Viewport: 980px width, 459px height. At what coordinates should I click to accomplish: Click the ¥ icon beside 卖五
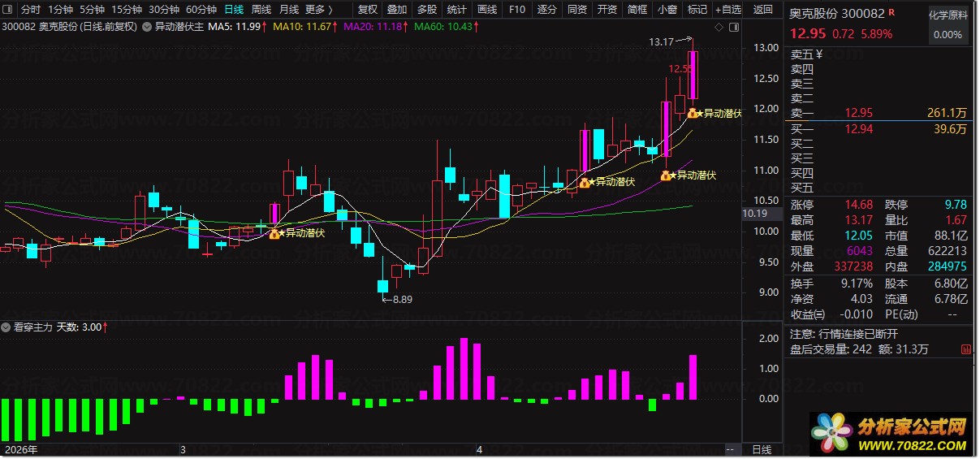(x=818, y=54)
